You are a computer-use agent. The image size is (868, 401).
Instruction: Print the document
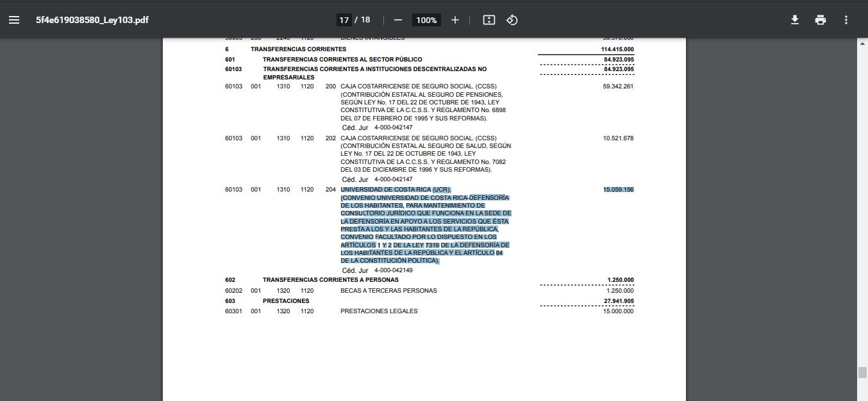821,20
